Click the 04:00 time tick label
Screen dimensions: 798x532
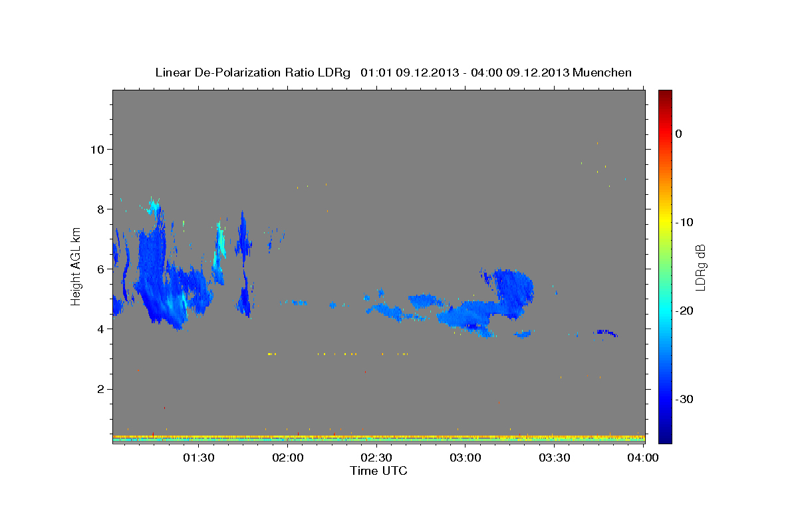[x=643, y=458]
